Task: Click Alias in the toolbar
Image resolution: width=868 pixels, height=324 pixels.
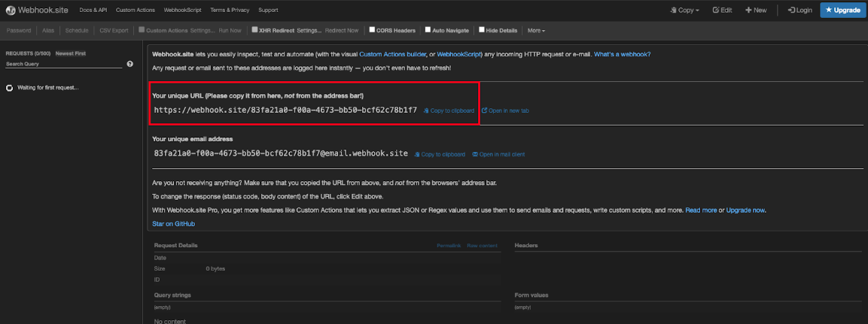Action: click(48, 30)
